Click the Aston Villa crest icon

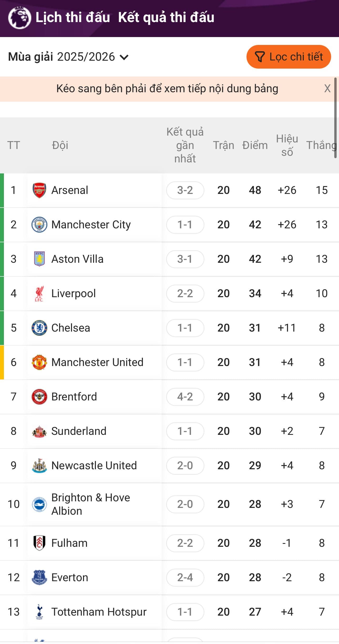click(39, 259)
